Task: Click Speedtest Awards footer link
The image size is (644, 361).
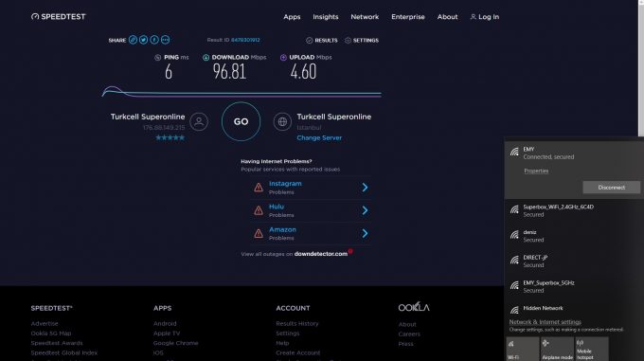Action: (x=57, y=343)
